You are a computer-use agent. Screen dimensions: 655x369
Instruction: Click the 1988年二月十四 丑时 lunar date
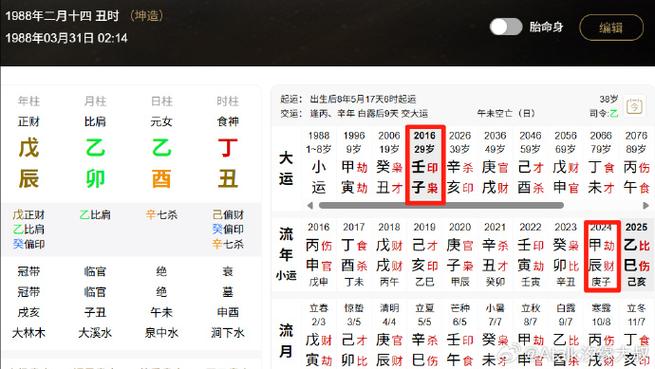pyautogui.click(x=62, y=16)
